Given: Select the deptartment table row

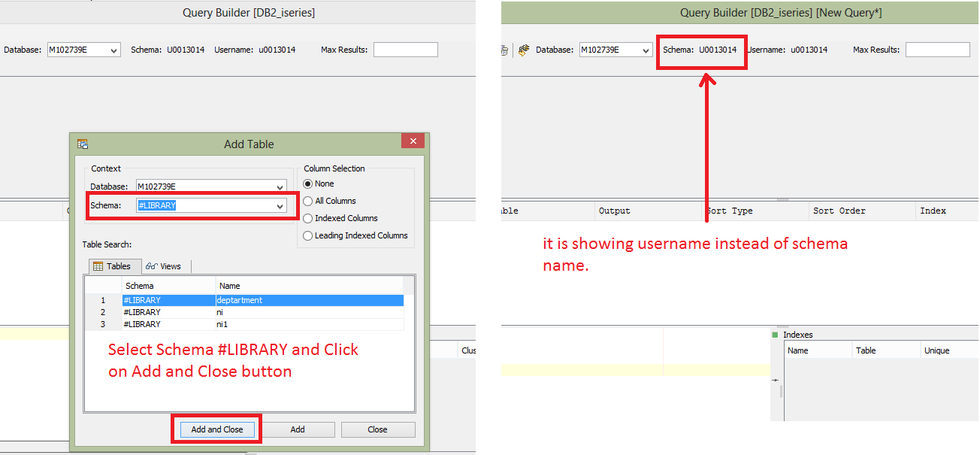Looking at the screenshot, I should [244, 300].
